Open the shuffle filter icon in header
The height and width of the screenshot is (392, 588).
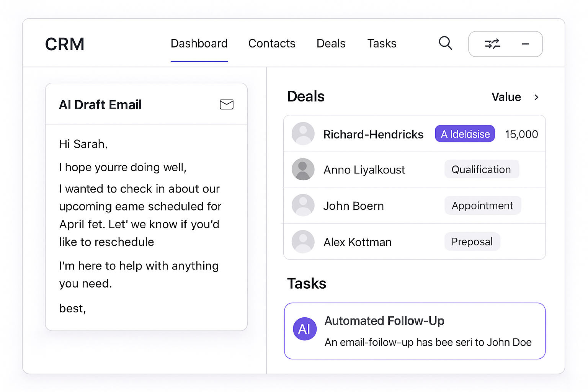[492, 44]
